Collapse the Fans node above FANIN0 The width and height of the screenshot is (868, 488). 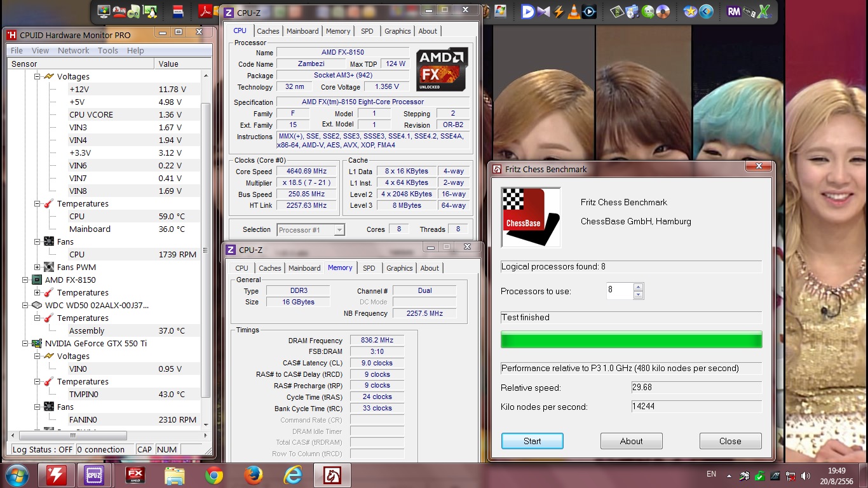(x=37, y=407)
